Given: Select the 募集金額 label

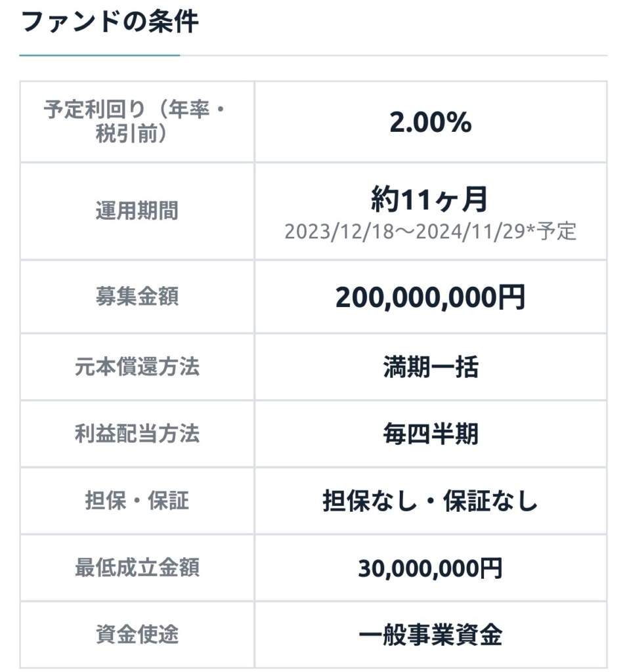Looking at the screenshot, I should pos(136,297).
